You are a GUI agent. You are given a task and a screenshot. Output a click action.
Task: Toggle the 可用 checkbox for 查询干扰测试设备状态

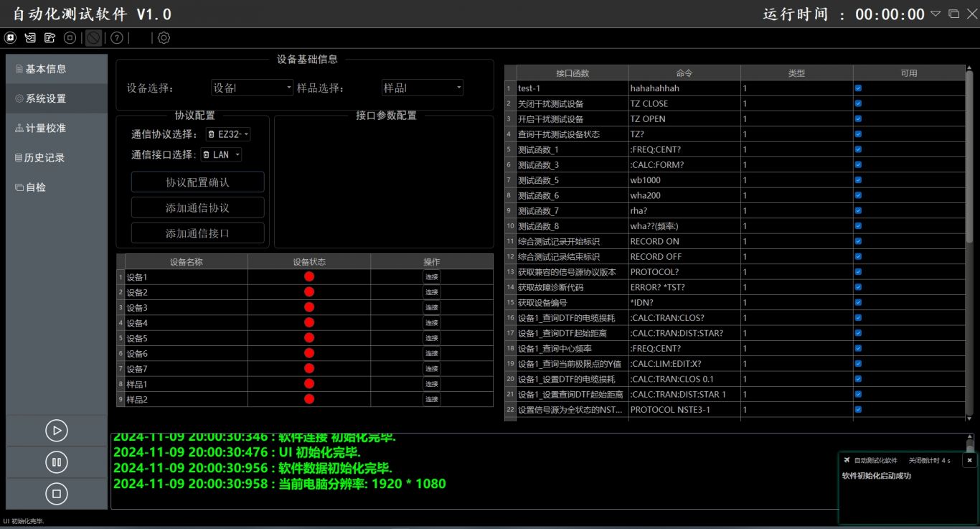pos(858,134)
